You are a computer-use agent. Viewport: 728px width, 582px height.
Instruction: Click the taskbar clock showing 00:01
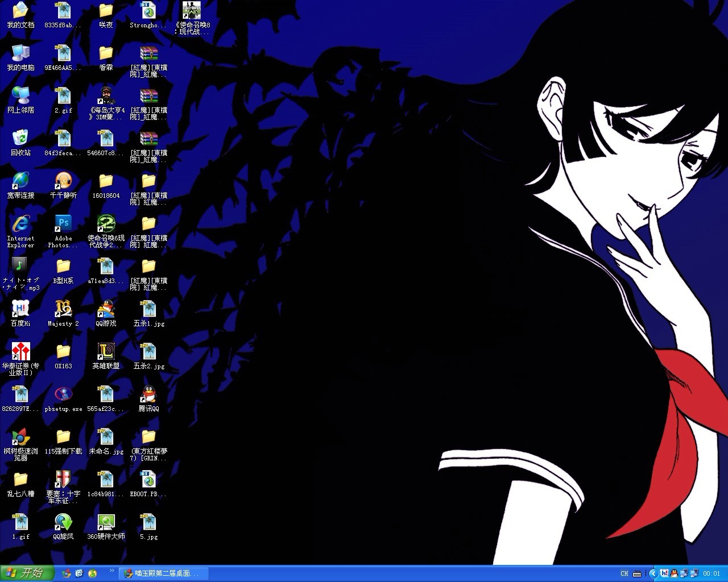712,573
